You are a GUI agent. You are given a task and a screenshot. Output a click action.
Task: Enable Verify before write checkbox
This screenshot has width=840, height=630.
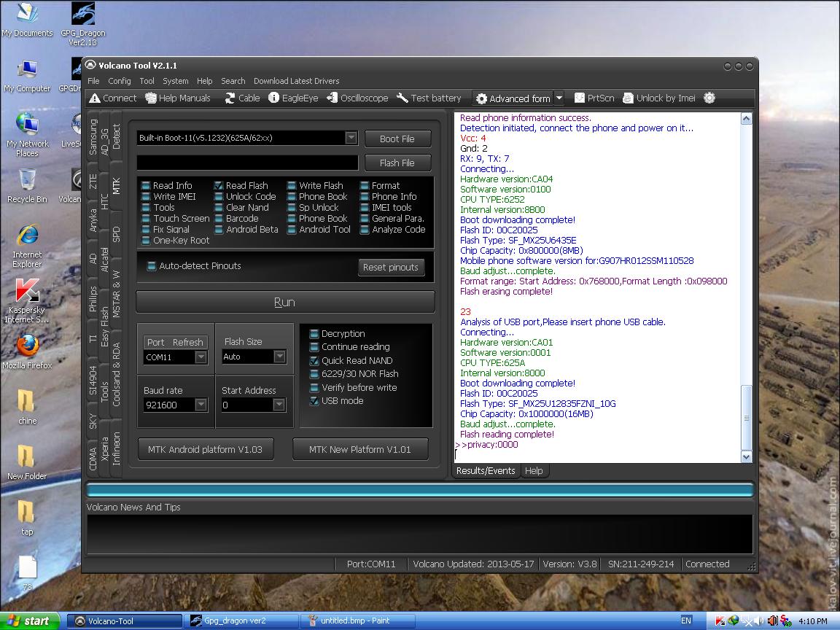pyautogui.click(x=314, y=387)
